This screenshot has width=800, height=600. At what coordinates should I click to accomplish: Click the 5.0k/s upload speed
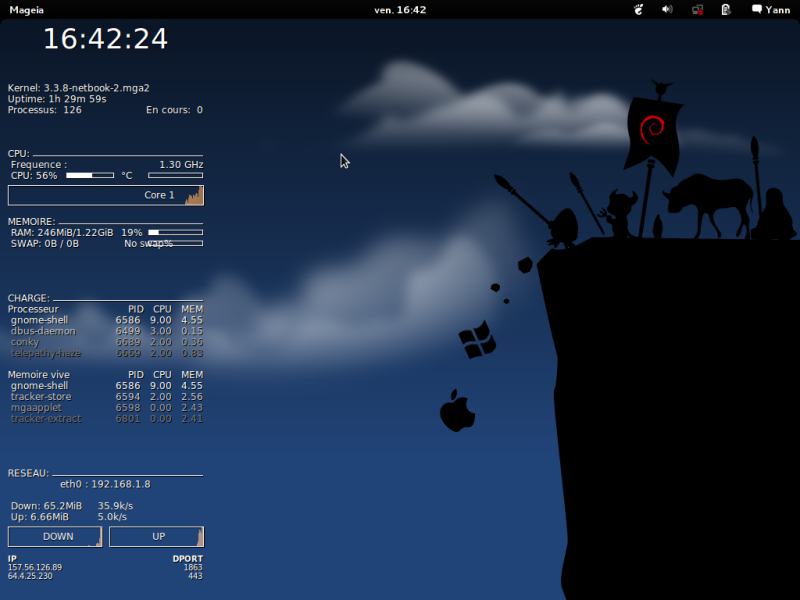[112, 517]
